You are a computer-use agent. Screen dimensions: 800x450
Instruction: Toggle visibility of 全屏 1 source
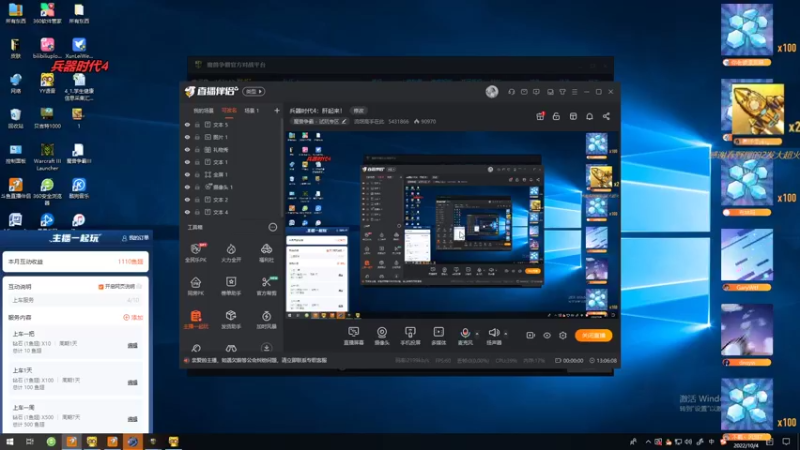click(x=187, y=174)
